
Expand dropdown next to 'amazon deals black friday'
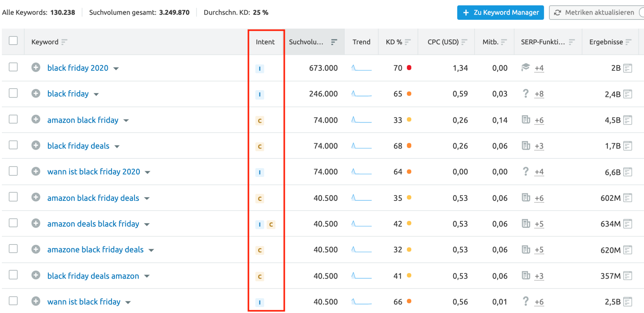[147, 224]
